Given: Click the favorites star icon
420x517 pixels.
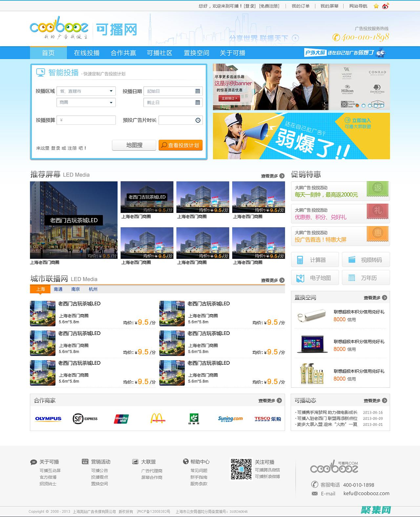Looking at the screenshot, I should [376, 6].
